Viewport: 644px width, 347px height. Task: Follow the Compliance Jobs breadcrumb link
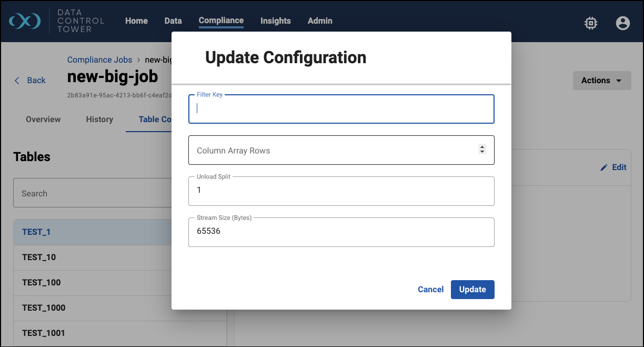(99, 60)
